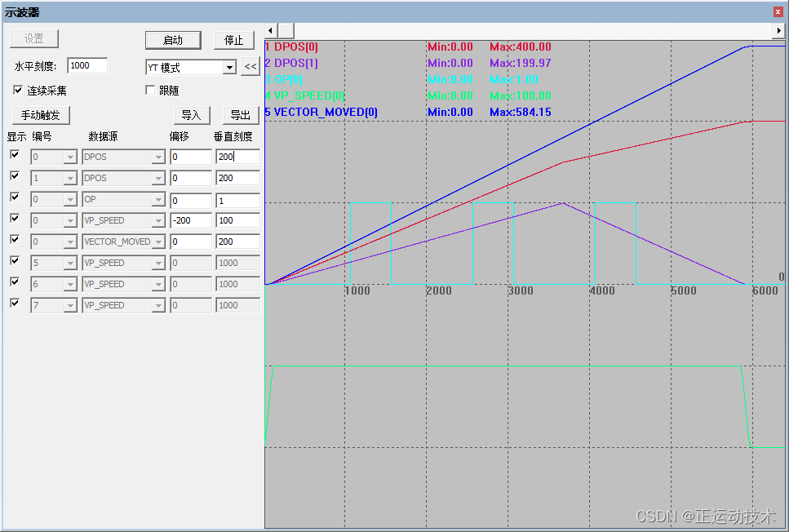Toggle display checkbox for VP_SPEED number 7 row
The image size is (789, 532).
[16, 303]
